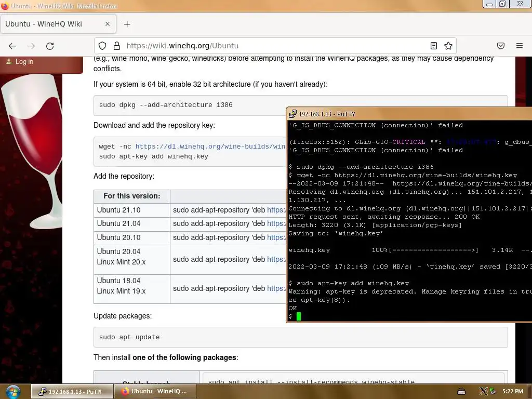Click the Linux Mint 20.x text

(121, 262)
